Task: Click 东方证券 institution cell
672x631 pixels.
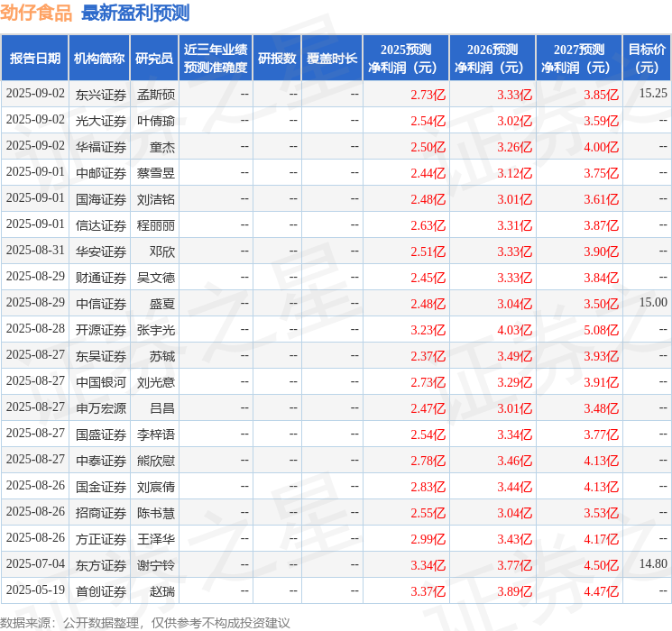Action: [101, 565]
